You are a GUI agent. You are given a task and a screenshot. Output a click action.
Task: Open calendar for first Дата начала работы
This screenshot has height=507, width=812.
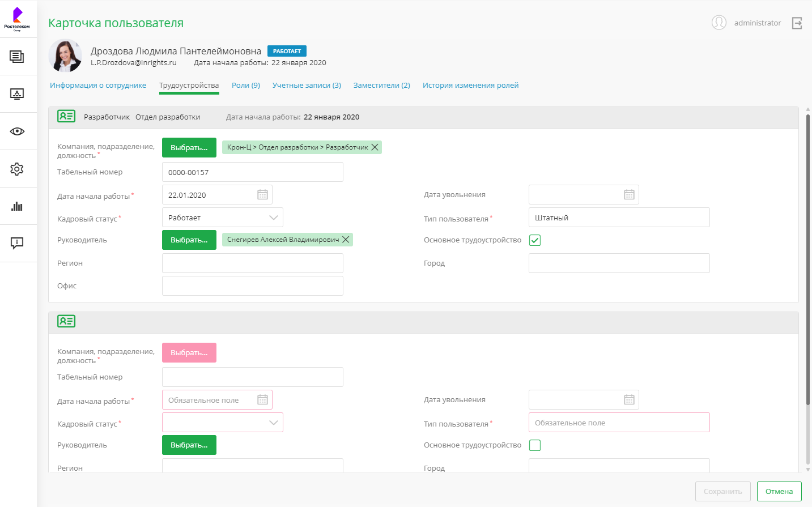[x=262, y=195]
